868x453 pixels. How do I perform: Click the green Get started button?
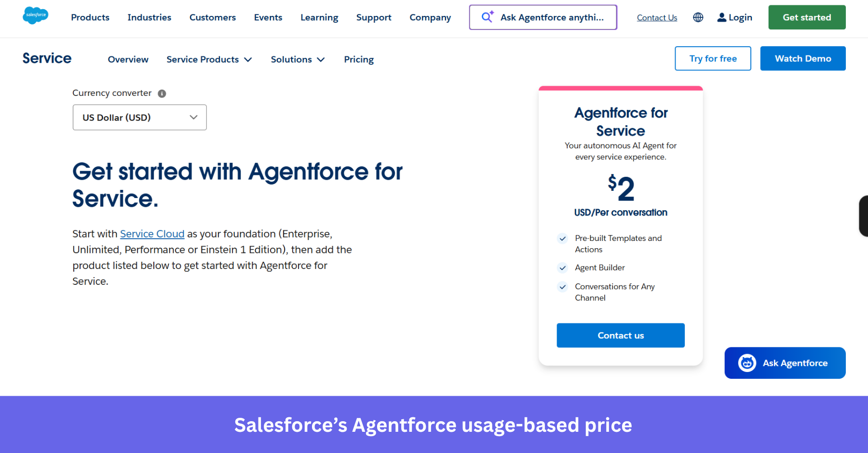click(x=807, y=17)
